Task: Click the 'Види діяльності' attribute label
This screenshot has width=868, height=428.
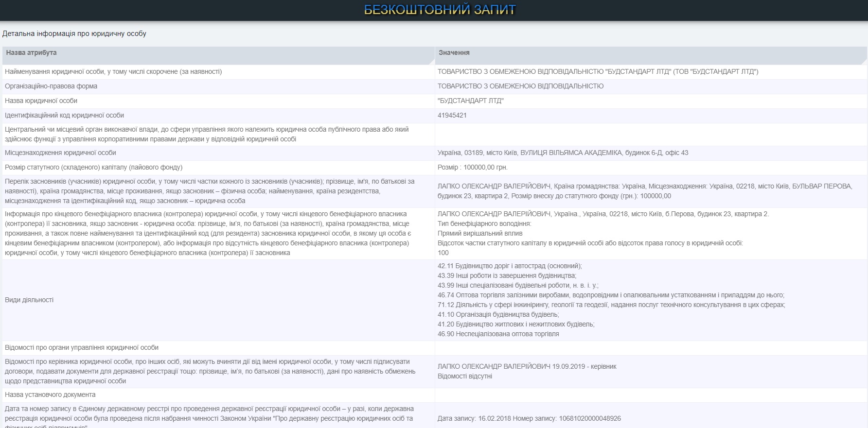Action: click(x=29, y=300)
